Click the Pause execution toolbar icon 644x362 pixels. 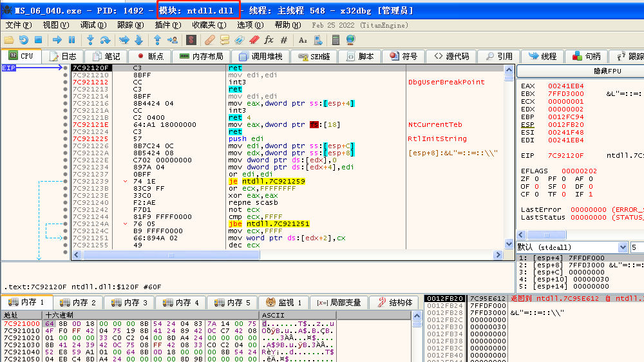coord(72,40)
